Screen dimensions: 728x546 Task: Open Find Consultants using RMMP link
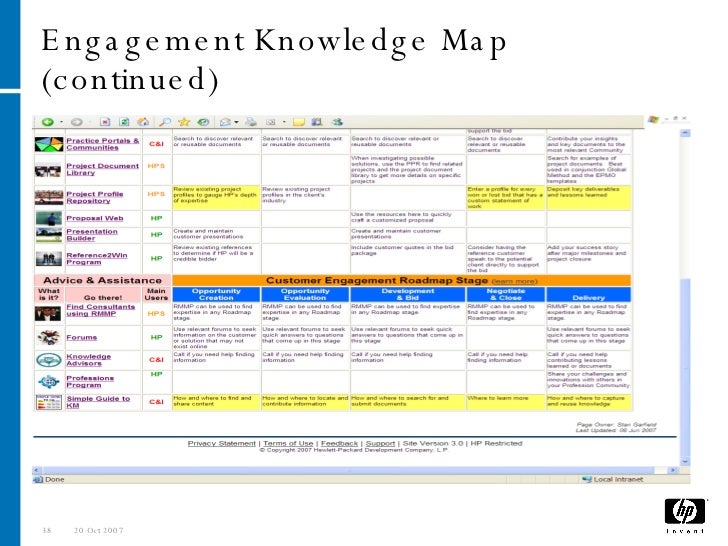tap(100, 310)
